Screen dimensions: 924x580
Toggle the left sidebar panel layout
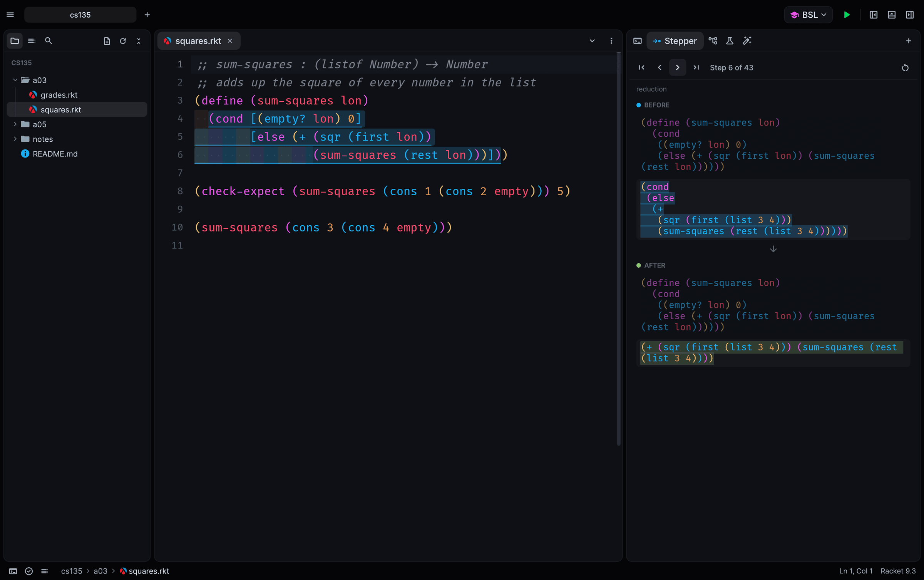tap(874, 15)
